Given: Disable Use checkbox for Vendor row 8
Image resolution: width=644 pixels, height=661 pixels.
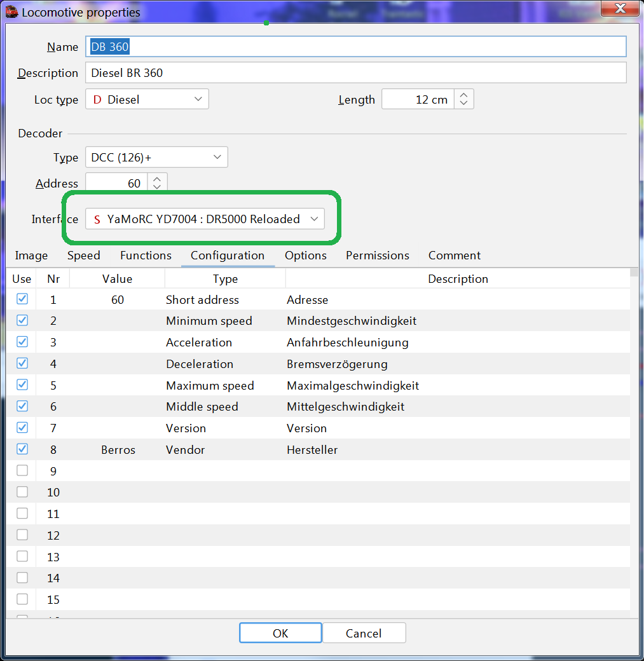Looking at the screenshot, I should tap(22, 449).
